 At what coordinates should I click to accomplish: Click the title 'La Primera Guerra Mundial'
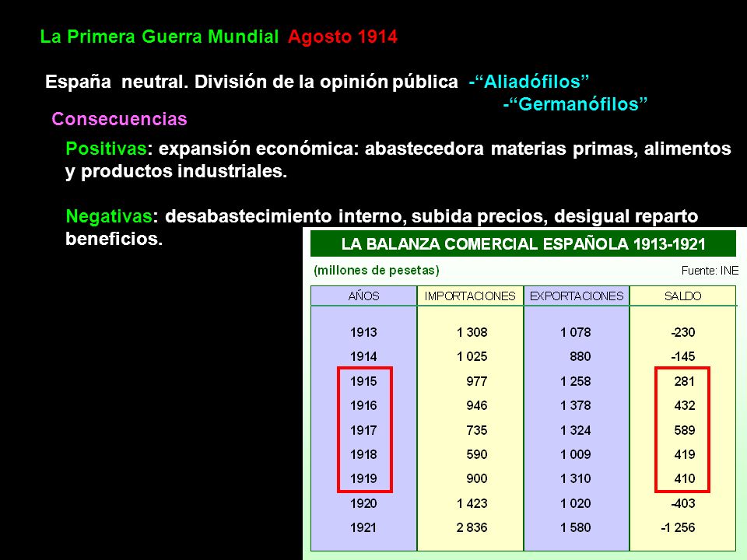click(159, 37)
